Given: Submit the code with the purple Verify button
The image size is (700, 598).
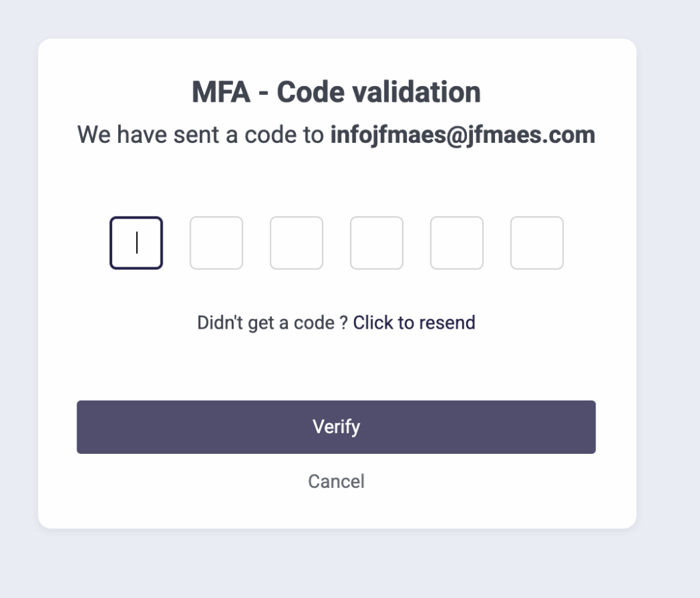Looking at the screenshot, I should point(336,427).
